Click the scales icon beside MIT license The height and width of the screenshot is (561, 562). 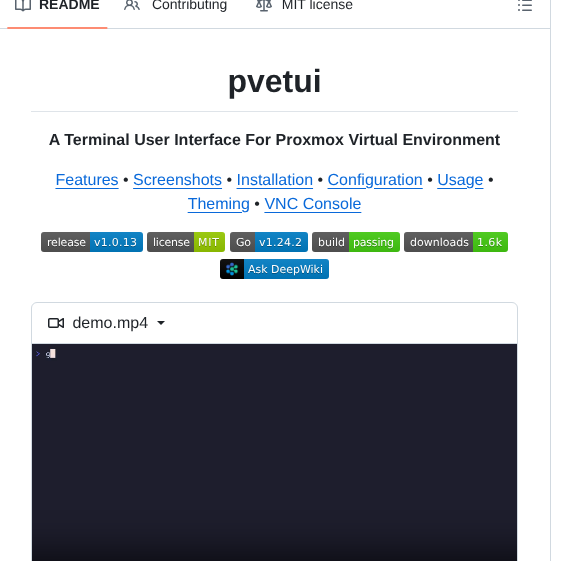click(264, 5)
